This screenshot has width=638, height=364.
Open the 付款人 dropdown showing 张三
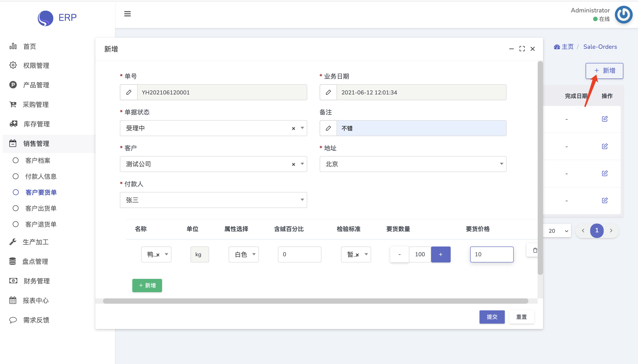213,200
